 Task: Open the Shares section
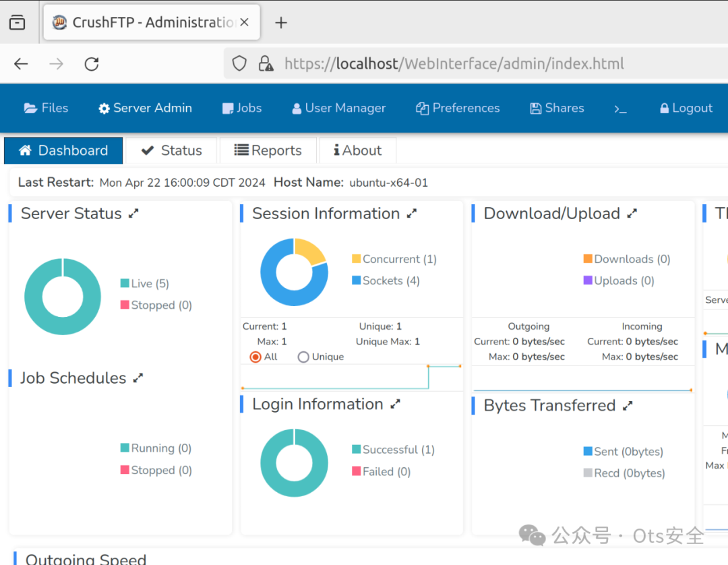pos(557,108)
